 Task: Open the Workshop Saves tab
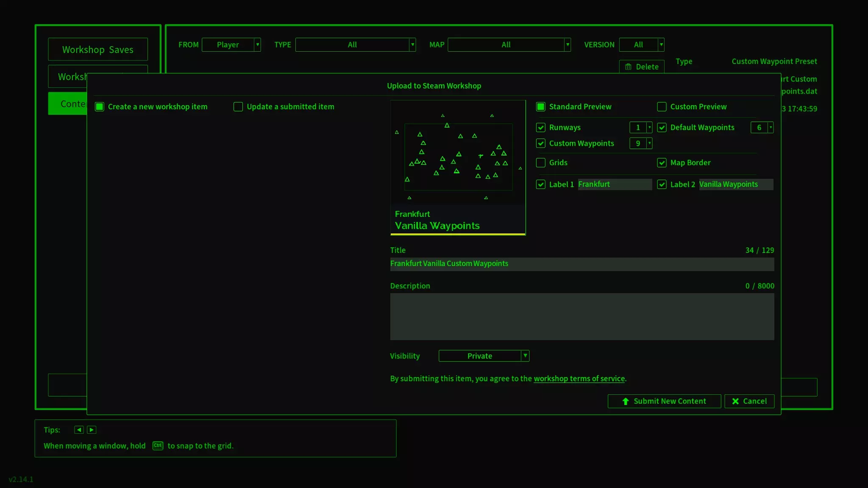98,50
